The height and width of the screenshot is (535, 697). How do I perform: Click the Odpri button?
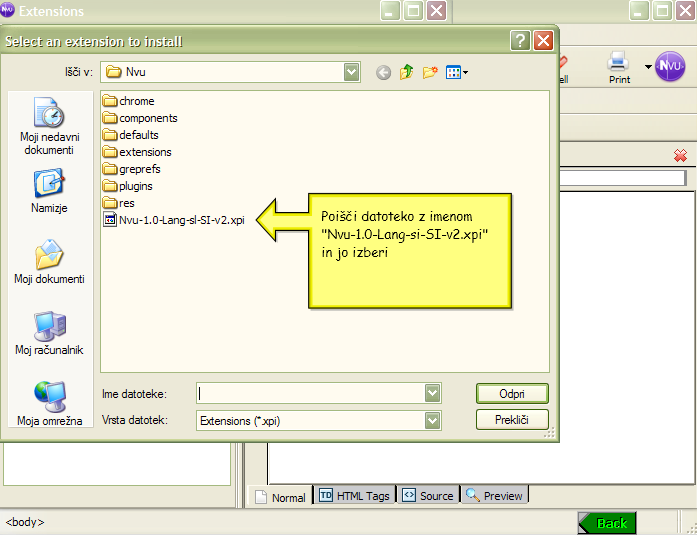[x=512, y=393]
